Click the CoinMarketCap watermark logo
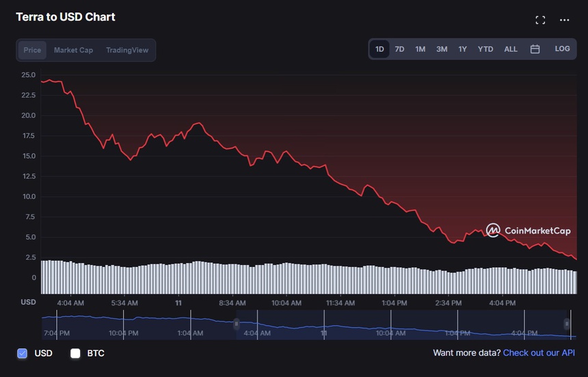Screen dimensions: 588x377 click(528, 231)
